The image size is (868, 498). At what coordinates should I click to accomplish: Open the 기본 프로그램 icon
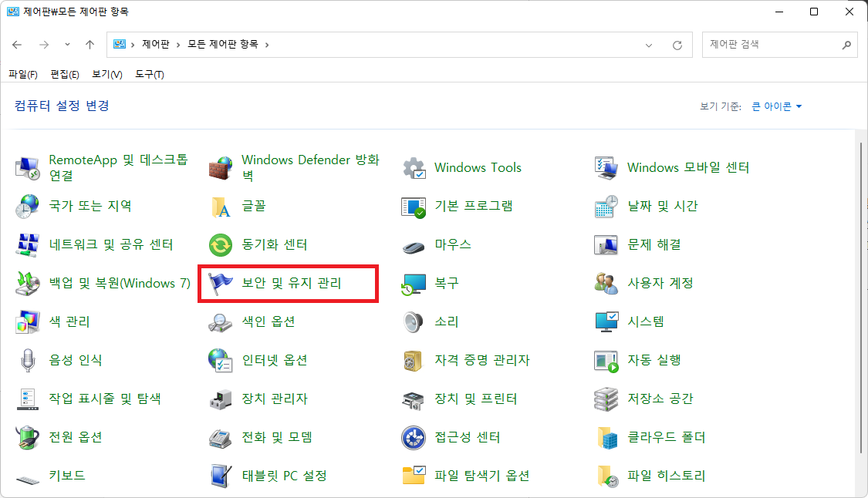(414, 207)
